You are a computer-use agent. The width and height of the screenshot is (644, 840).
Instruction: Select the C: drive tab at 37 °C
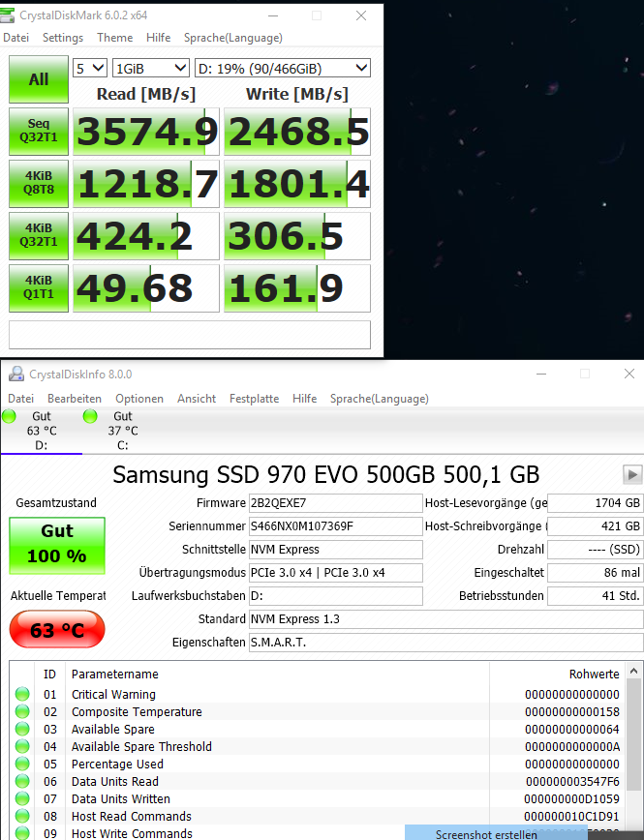123,431
